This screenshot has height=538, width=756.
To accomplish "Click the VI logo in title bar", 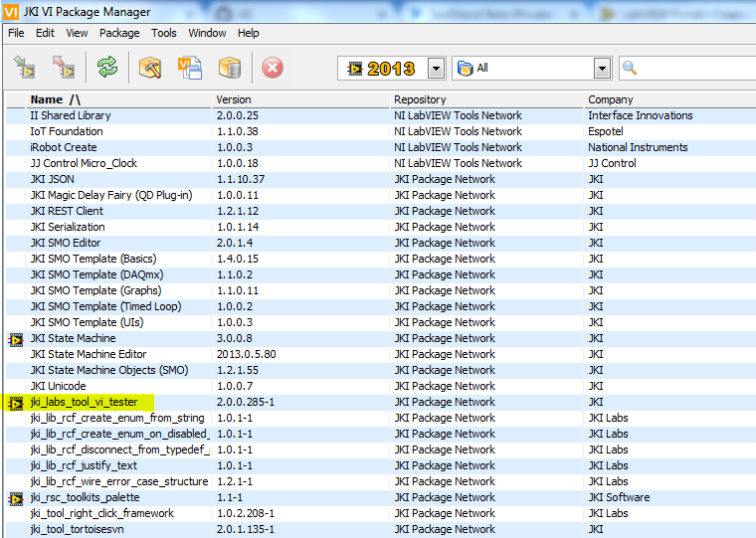I will click(11, 12).
